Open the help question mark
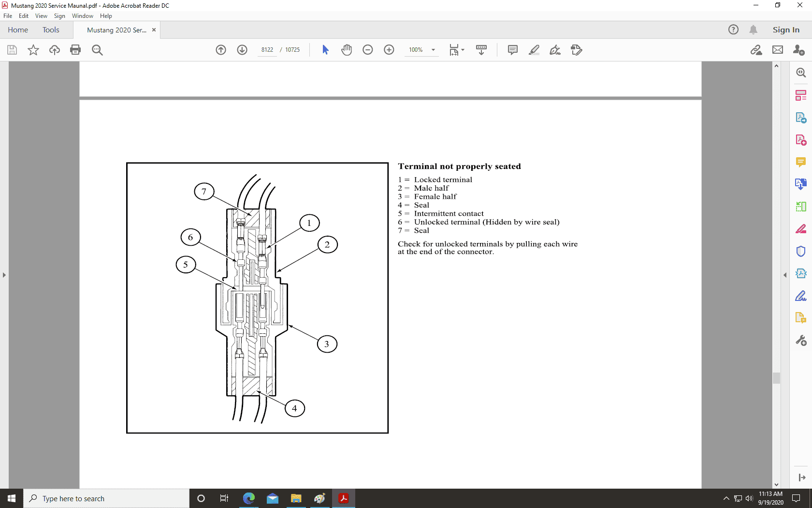The image size is (812, 508). click(733, 30)
